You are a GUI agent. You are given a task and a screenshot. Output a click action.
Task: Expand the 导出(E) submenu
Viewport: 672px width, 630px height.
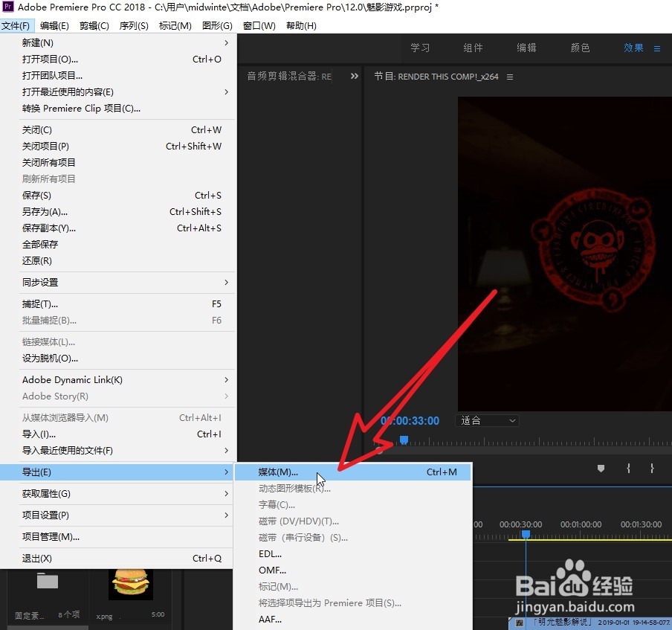pyautogui.click(x=117, y=472)
